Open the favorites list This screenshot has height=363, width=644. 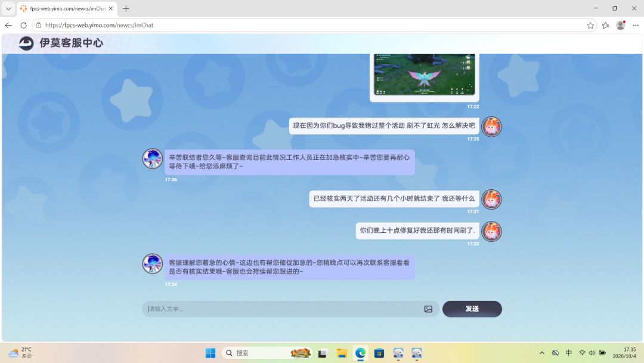click(x=605, y=25)
